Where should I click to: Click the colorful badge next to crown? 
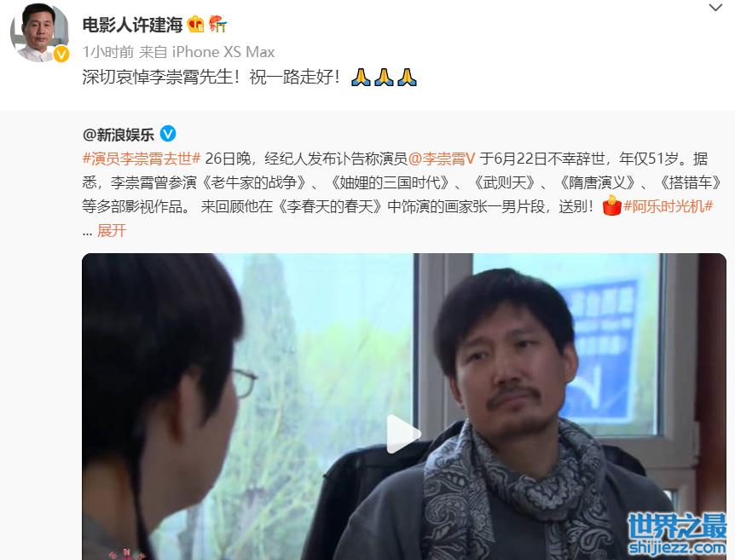217,24
